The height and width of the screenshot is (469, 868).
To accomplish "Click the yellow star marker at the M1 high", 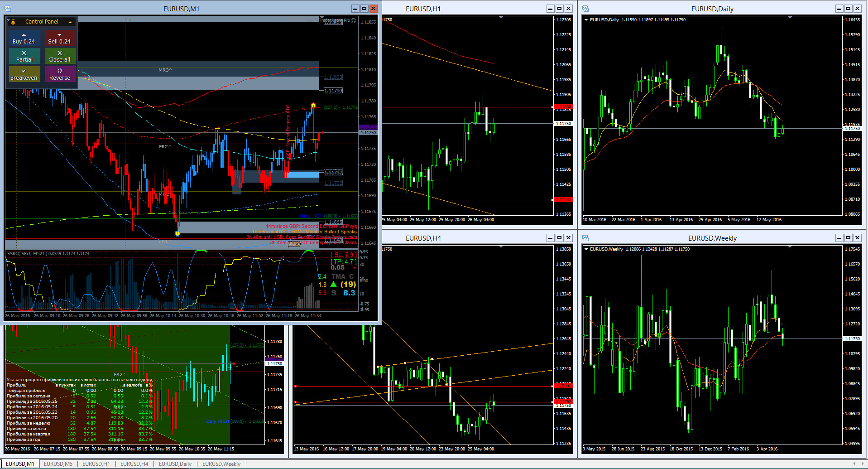I will [313, 106].
